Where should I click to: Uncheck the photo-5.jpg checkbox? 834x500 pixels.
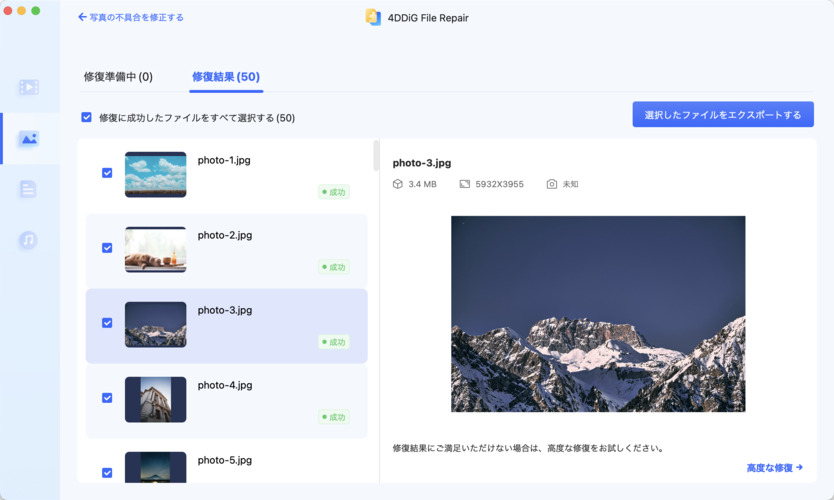tap(107, 473)
